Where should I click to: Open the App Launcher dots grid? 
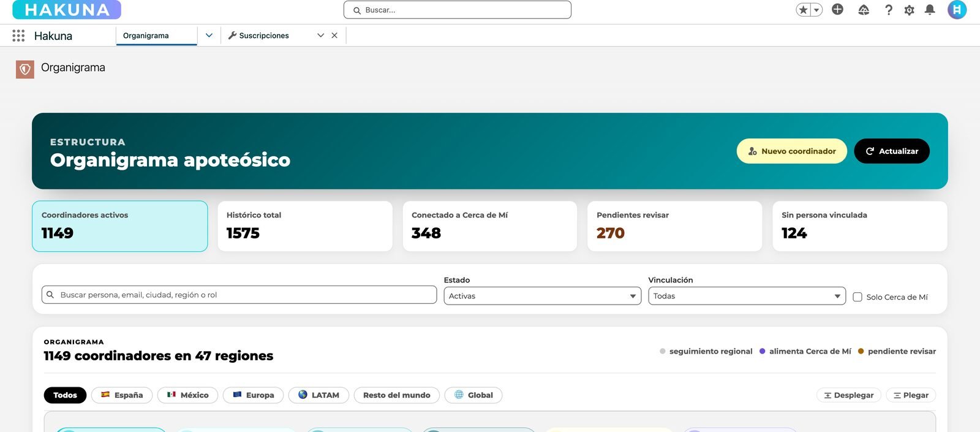[18, 36]
